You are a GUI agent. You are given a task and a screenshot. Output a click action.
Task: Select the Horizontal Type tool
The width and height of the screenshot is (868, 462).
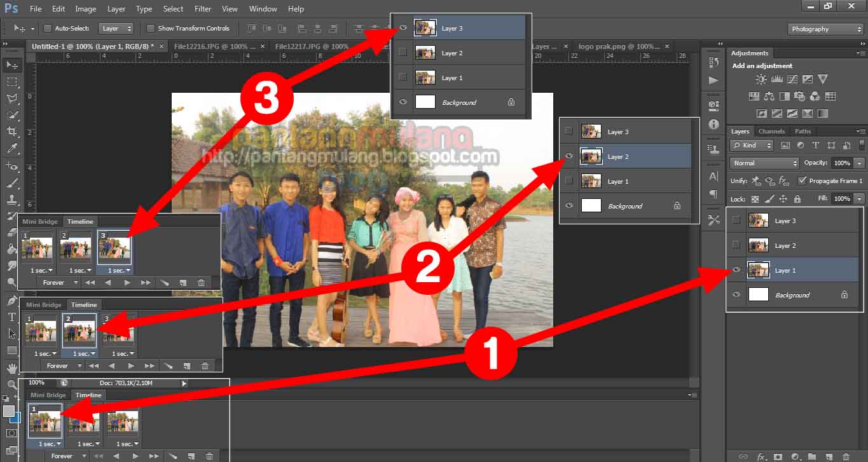12,316
